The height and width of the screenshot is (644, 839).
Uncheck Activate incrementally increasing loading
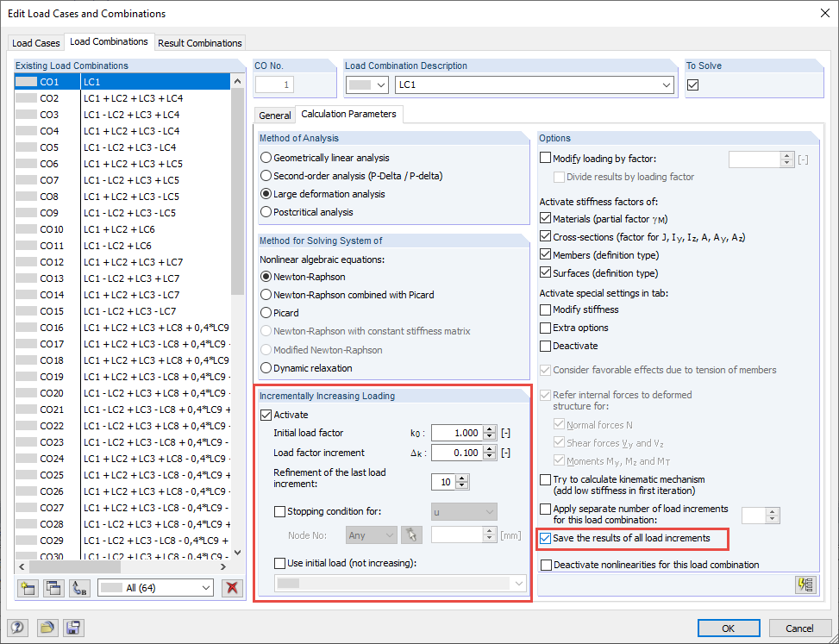266,415
